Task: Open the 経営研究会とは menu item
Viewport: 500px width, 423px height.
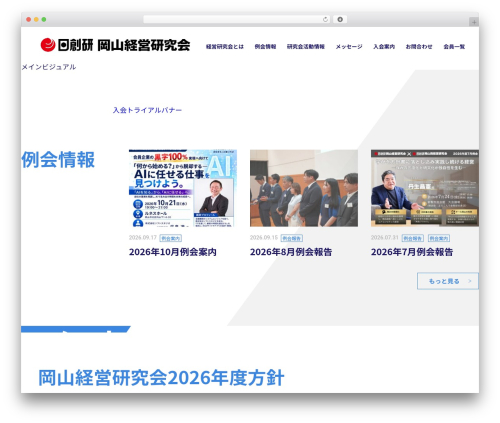Action: (x=225, y=47)
